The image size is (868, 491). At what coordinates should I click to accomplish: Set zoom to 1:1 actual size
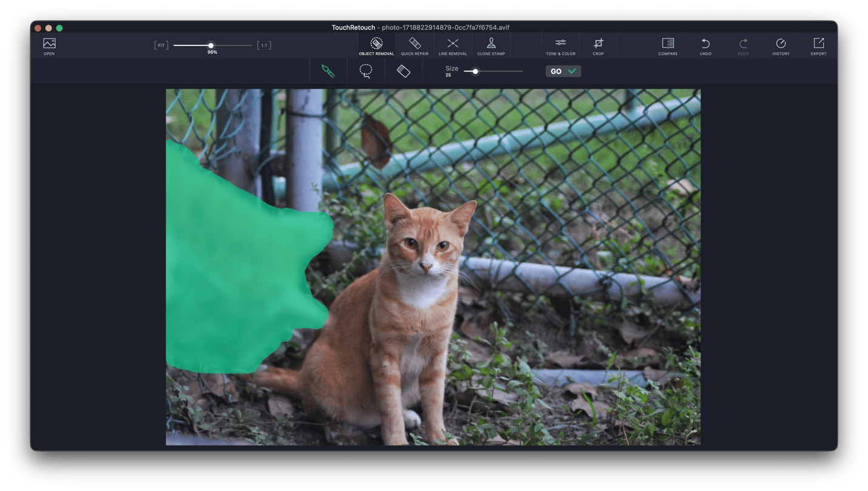[x=264, y=46]
